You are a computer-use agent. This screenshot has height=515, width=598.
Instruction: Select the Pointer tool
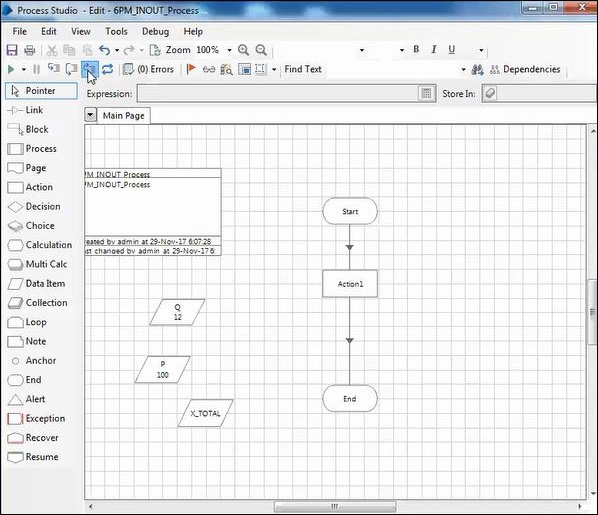pyautogui.click(x=41, y=91)
